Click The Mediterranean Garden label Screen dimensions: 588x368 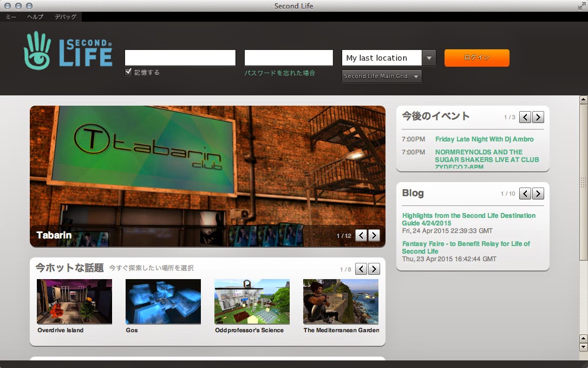click(x=341, y=330)
